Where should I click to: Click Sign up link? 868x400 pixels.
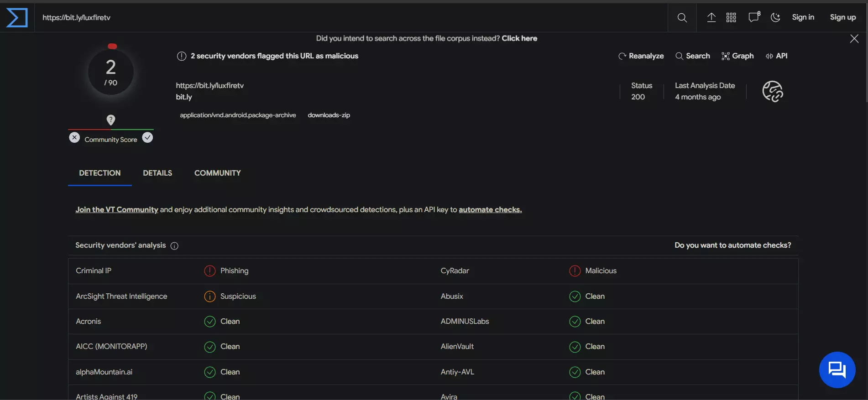click(842, 17)
